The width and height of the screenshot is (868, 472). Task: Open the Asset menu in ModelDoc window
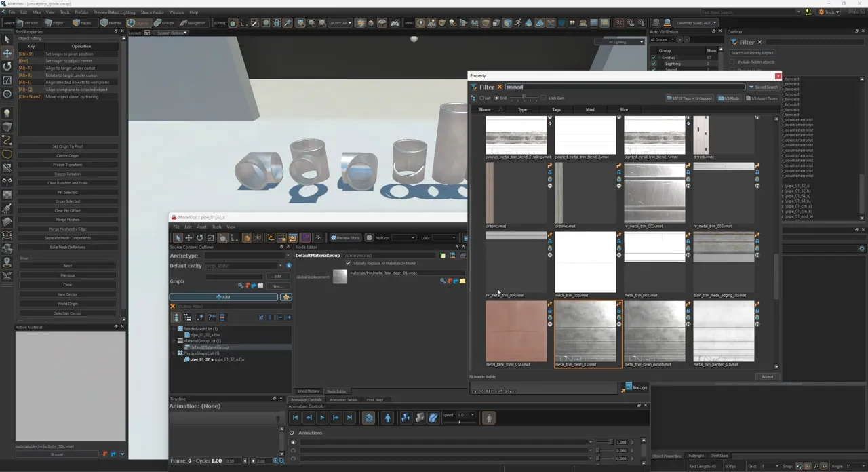coord(202,227)
